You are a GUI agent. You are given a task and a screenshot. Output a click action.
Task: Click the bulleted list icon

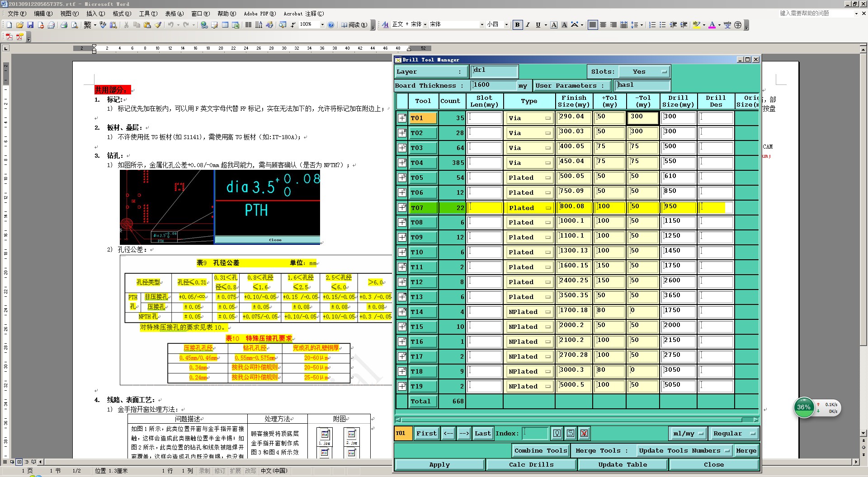pos(662,25)
